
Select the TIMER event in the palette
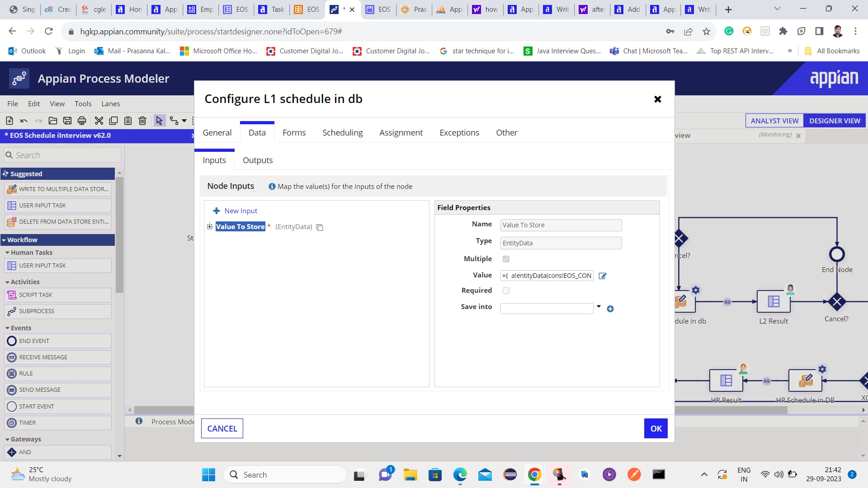pyautogui.click(x=58, y=423)
